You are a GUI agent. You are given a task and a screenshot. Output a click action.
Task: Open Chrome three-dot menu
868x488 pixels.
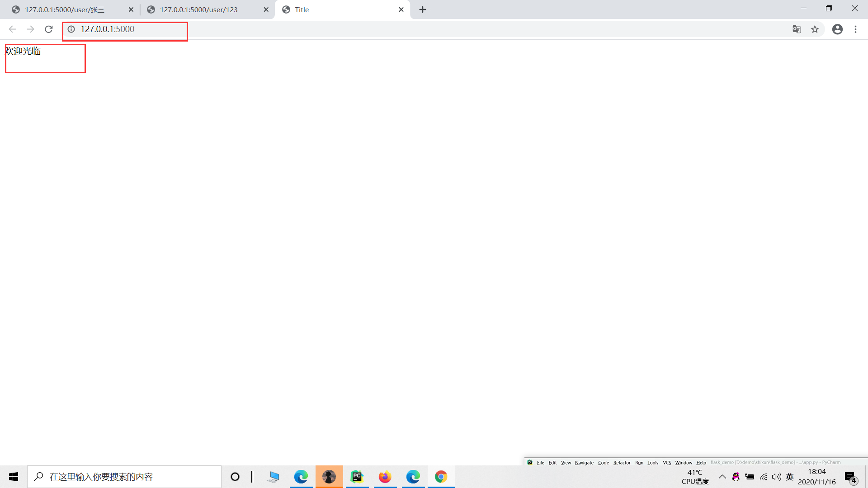pyautogui.click(x=855, y=29)
